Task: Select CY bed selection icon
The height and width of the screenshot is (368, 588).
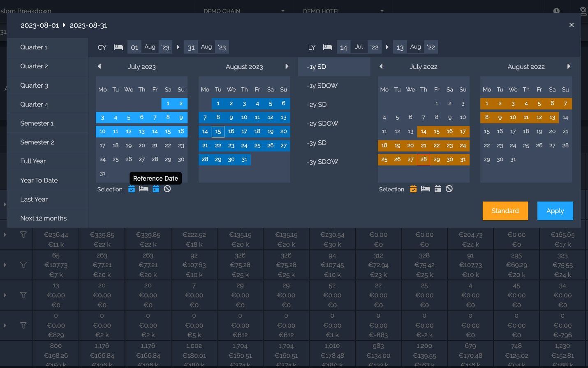Action: tap(144, 189)
